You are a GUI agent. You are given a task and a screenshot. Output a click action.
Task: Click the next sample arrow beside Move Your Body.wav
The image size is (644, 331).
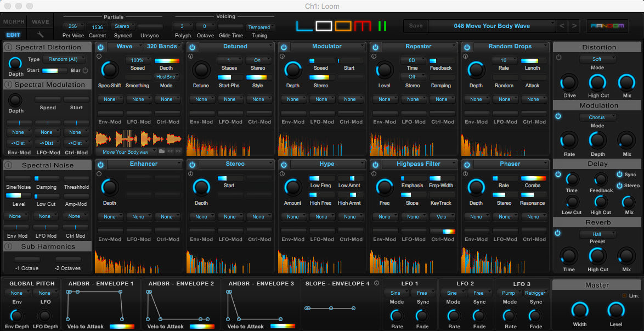(178, 151)
